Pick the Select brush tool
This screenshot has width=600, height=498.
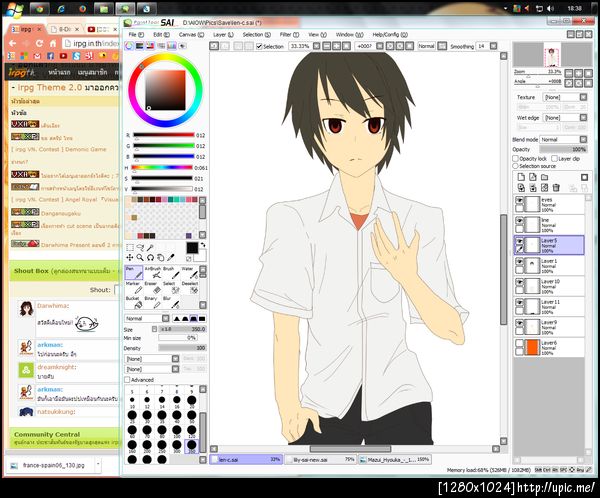[x=171, y=287]
